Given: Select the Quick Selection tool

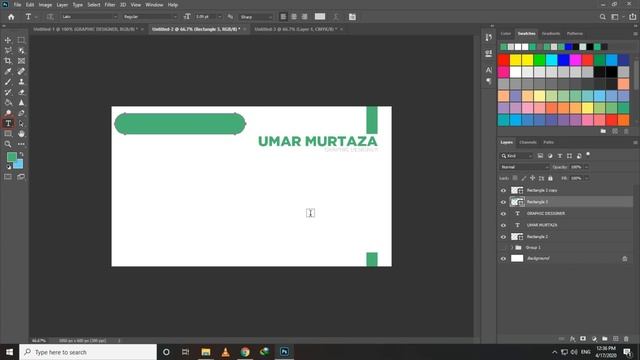Looking at the screenshot, I should click(21, 50).
